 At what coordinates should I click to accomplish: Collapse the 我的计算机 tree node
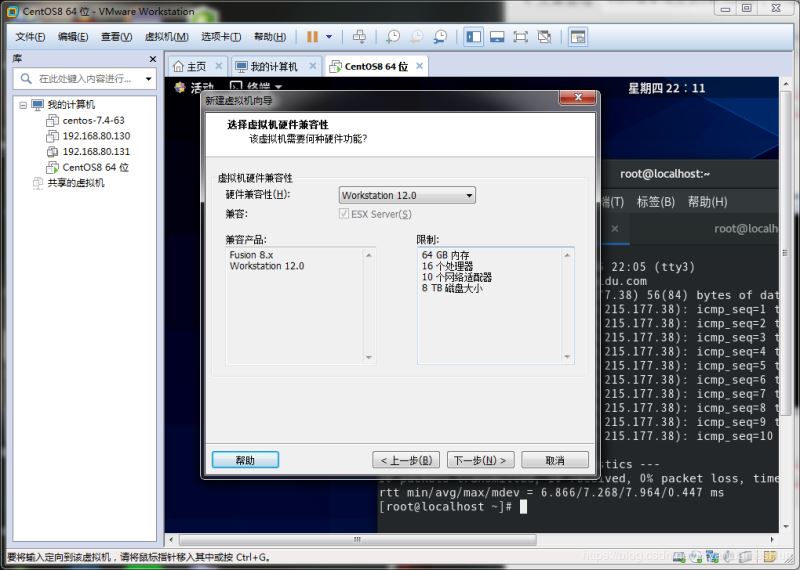click(22, 104)
